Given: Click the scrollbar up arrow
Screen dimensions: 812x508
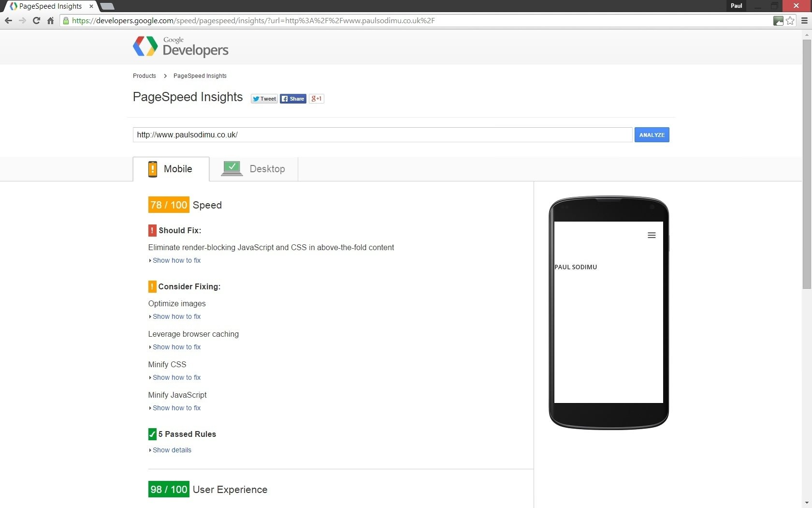Looking at the screenshot, I should [807, 35].
